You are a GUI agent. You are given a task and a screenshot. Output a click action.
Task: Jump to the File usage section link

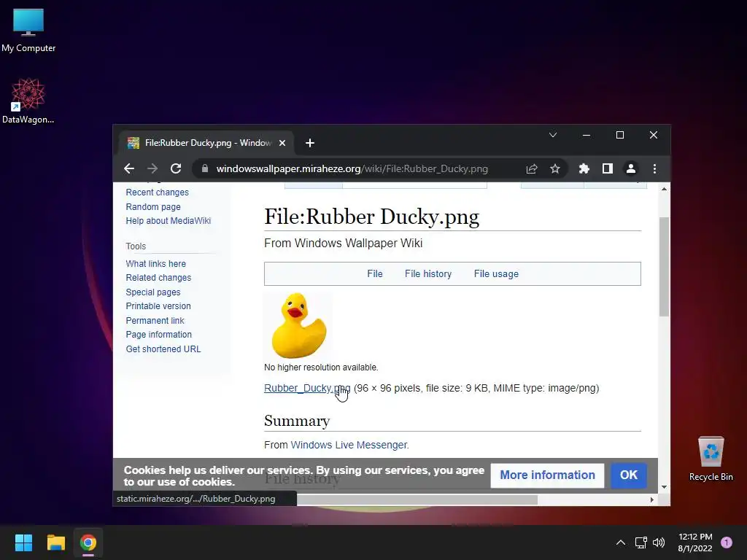point(496,274)
